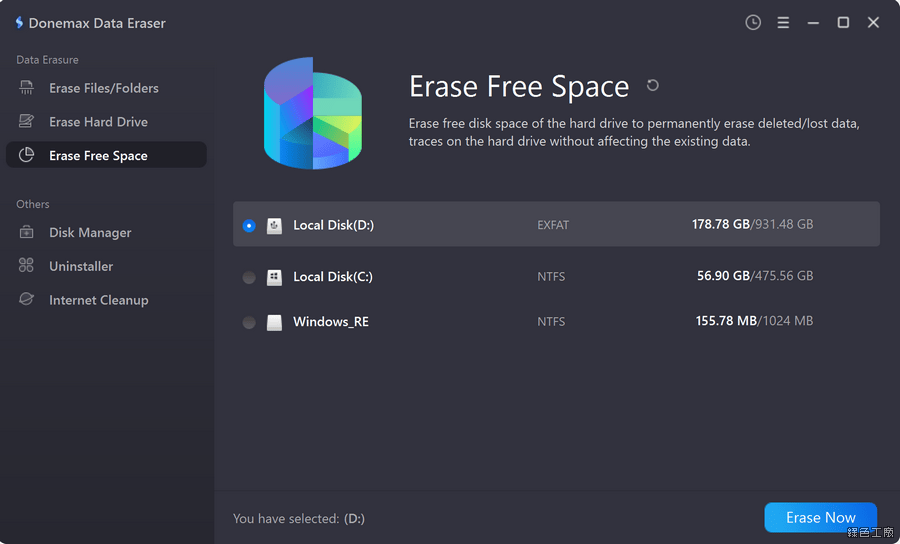Click the Erase Hard Drive sidebar icon
This screenshot has height=544, width=900.
27,122
